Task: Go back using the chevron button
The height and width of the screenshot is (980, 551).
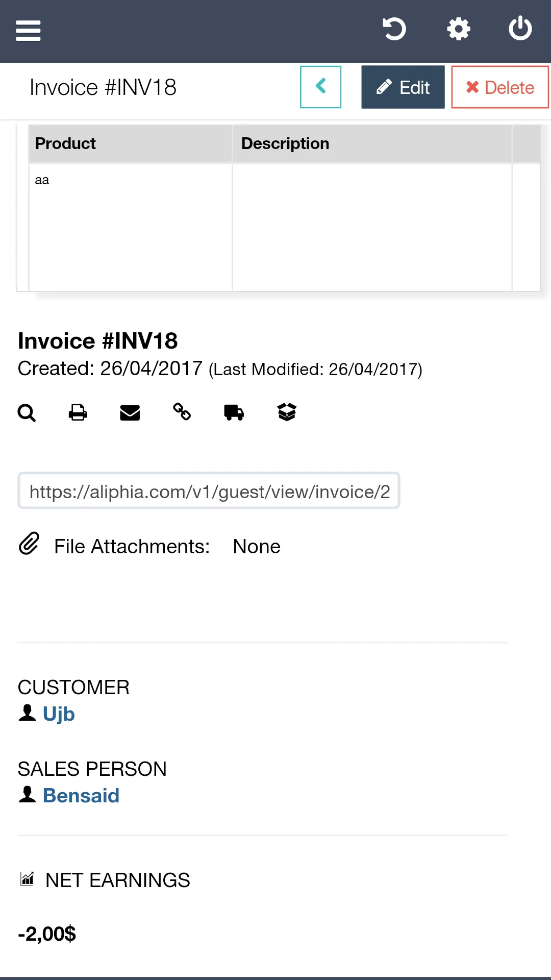Action: click(x=320, y=87)
